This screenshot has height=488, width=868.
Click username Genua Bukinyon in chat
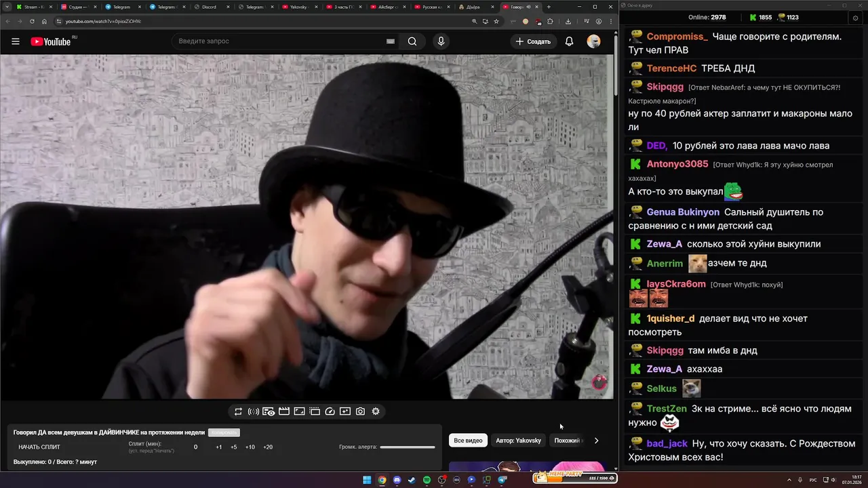(683, 212)
